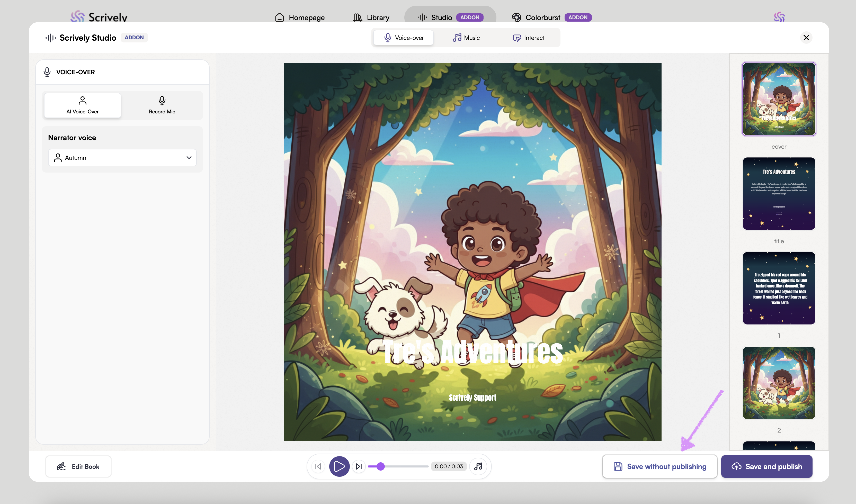This screenshot has width=856, height=504.
Task: Switch to the Interact tab
Action: 529,38
